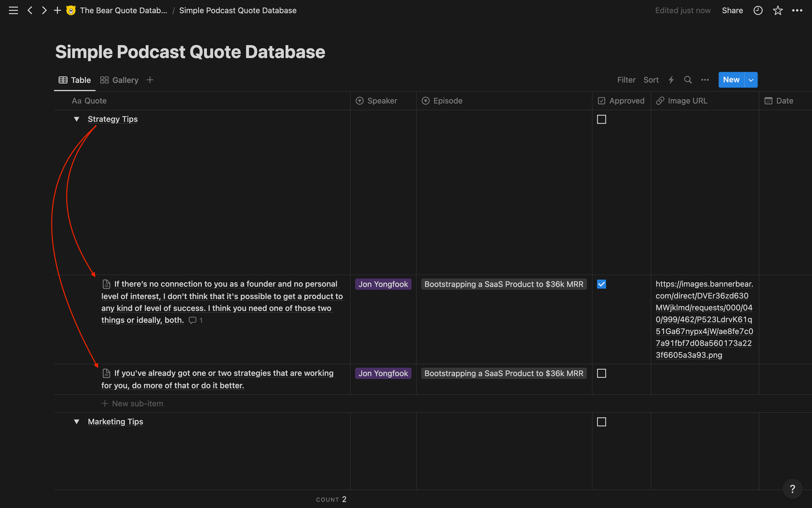The width and height of the screenshot is (812, 508).
Task: Collapse the Strategy Tips toggle
Action: (76, 119)
